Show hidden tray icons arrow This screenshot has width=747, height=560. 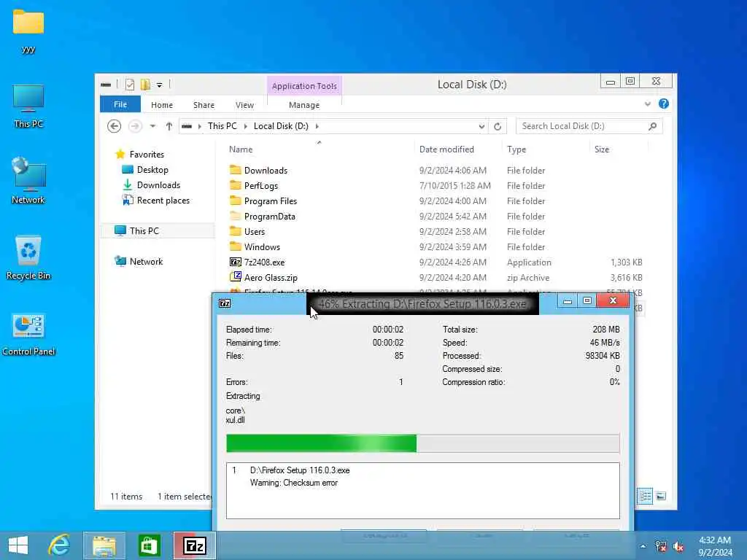[x=643, y=547]
